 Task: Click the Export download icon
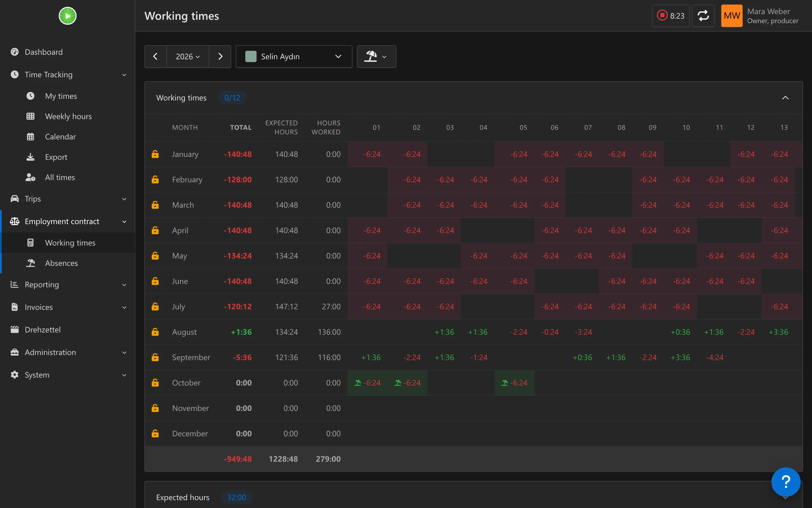[x=30, y=157]
